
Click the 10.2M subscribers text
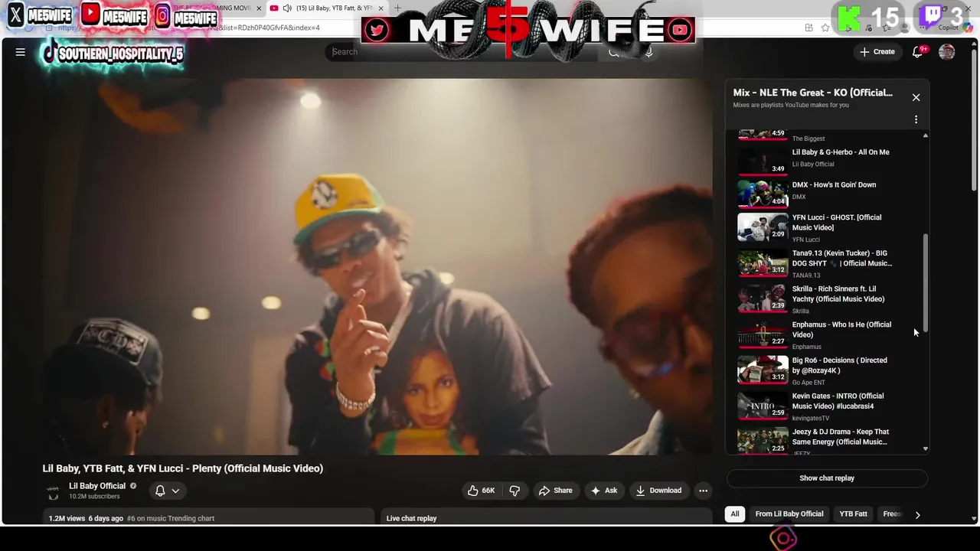pos(94,497)
